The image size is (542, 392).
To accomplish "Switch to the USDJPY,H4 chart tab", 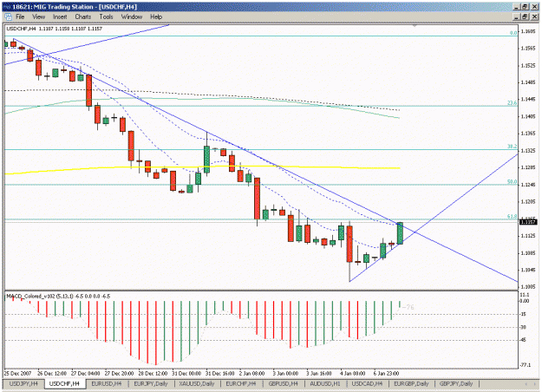I will pyautogui.click(x=23, y=383).
